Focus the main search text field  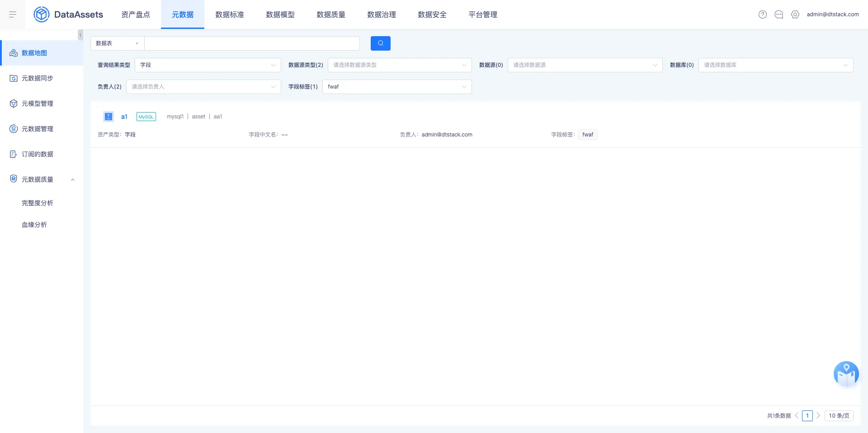[252, 43]
